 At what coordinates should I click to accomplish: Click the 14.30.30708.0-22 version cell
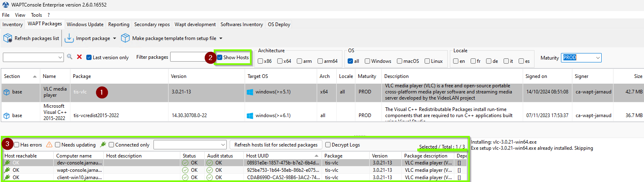pyautogui.click(x=189, y=115)
